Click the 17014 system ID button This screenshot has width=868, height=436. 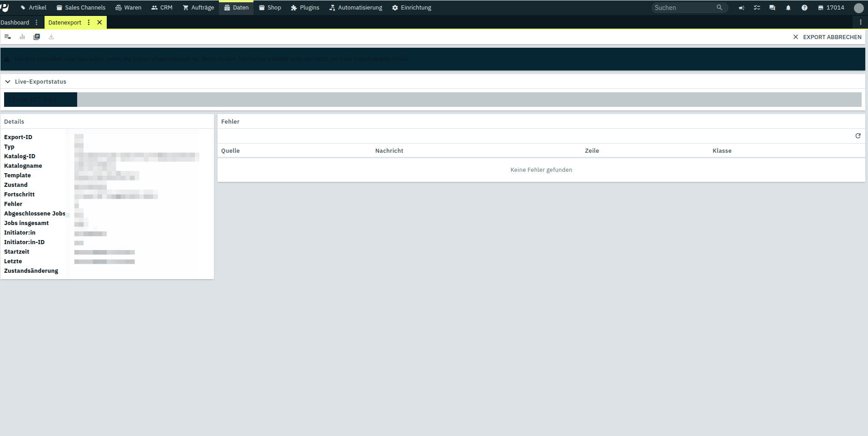click(x=831, y=8)
